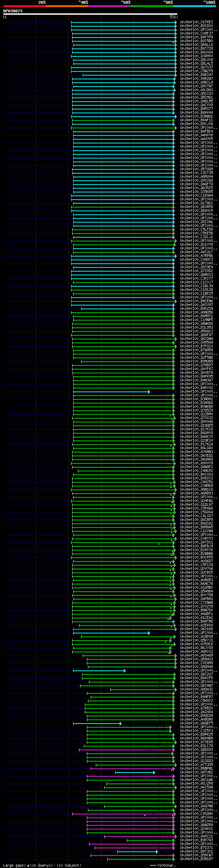The height and width of the screenshot is (868, 219).
Task: Click on UniRef100_B6KK44
Action: (196, 113)
